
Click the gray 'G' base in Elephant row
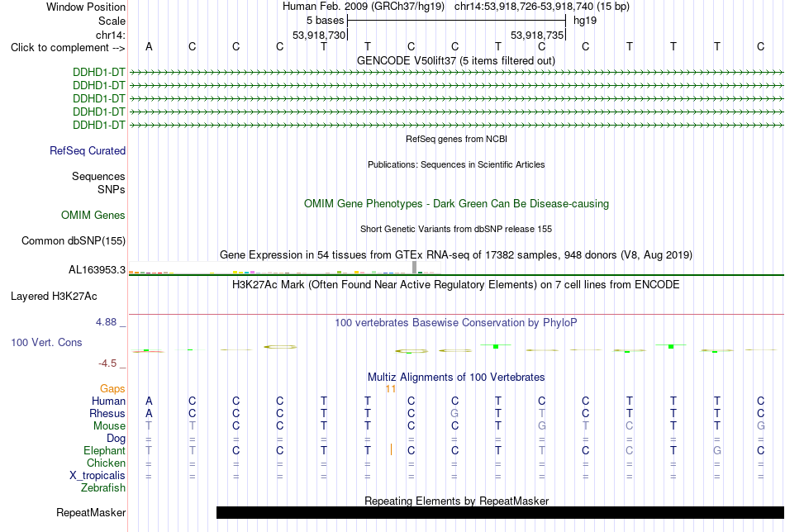(717, 450)
